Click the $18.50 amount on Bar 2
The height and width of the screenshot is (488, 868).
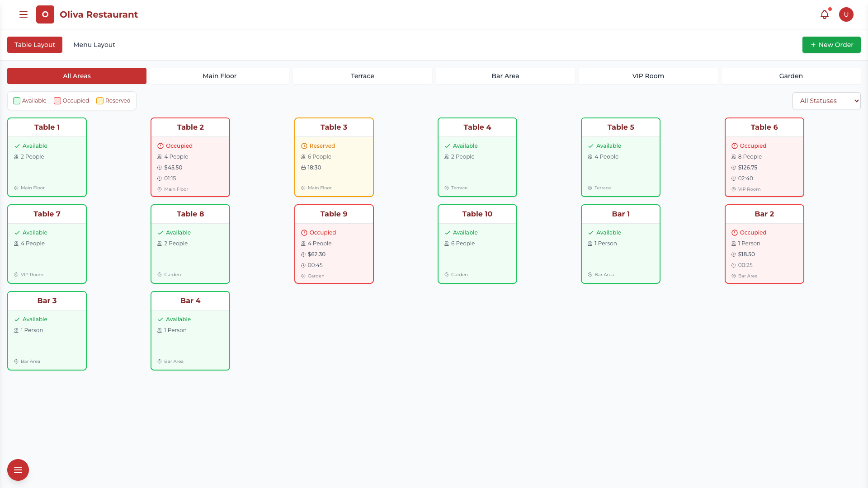[x=746, y=254]
